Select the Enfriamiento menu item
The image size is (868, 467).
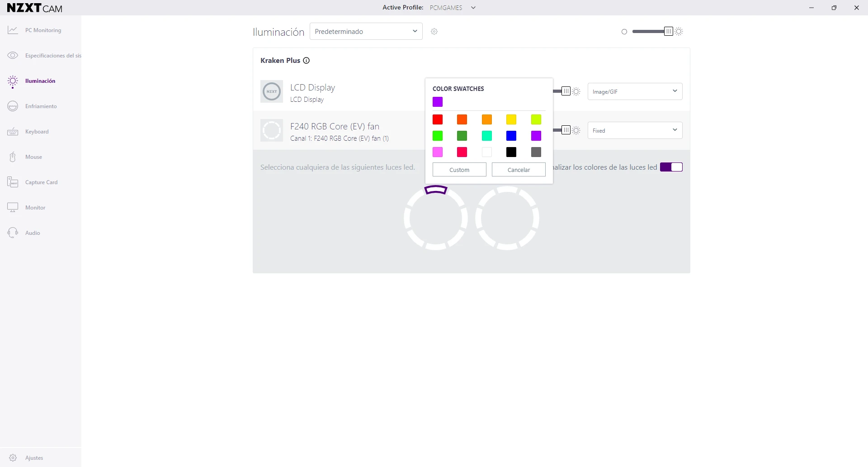[41, 106]
